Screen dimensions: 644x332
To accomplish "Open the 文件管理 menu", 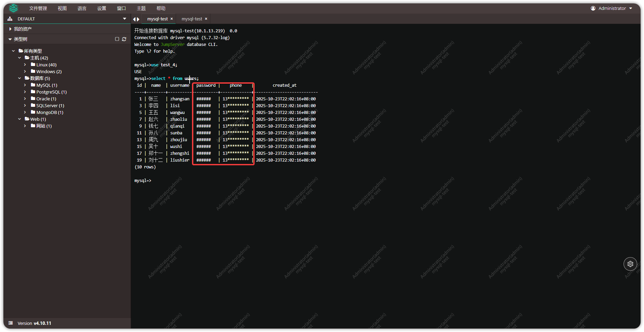I will tap(38, 8).
